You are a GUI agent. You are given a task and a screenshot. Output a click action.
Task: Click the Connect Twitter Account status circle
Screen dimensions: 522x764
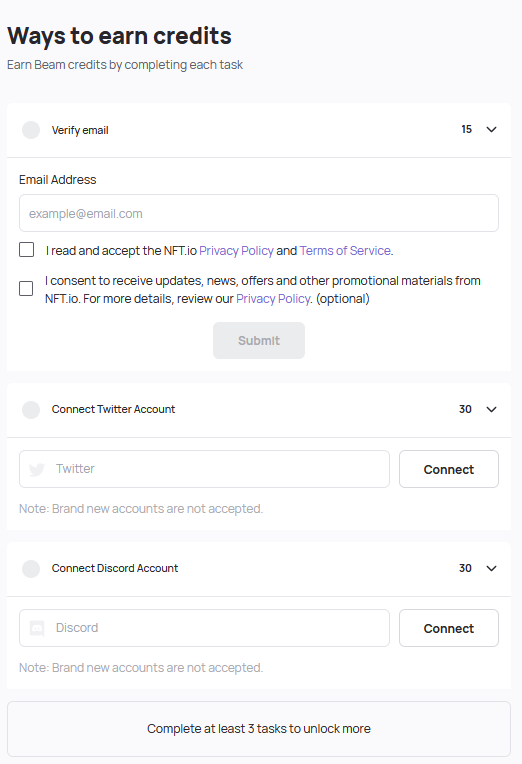(31, 410)
